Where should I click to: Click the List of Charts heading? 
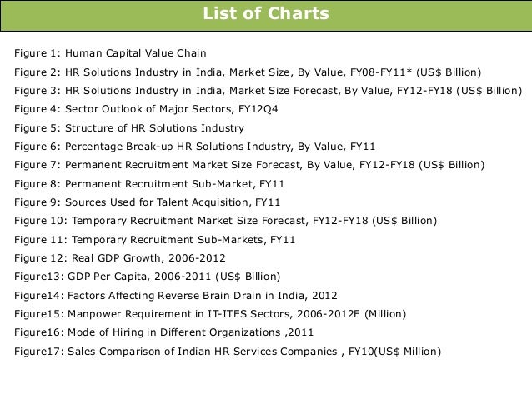tap(266, 13)
